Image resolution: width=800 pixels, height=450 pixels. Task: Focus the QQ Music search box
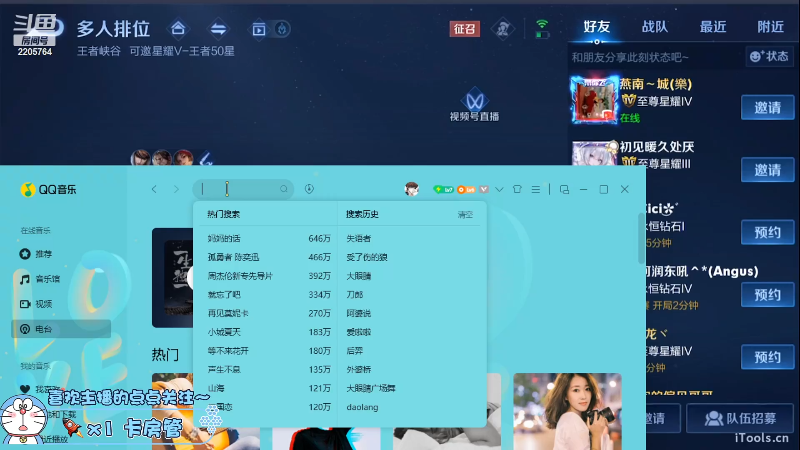(243, 189)
